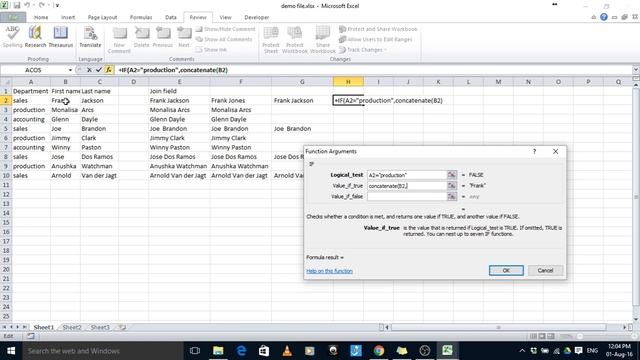Screen dimensions: 640x360
Task: Click Protect and Share Workbook
Action: tap(378, 29)
